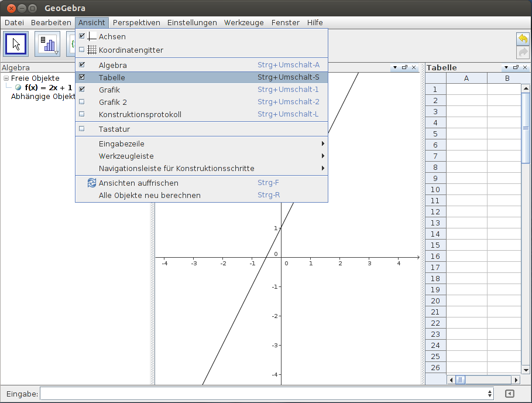Screen dimensions: 532x403
Task: Close the Grafik view panel
Action: point(414,67)
